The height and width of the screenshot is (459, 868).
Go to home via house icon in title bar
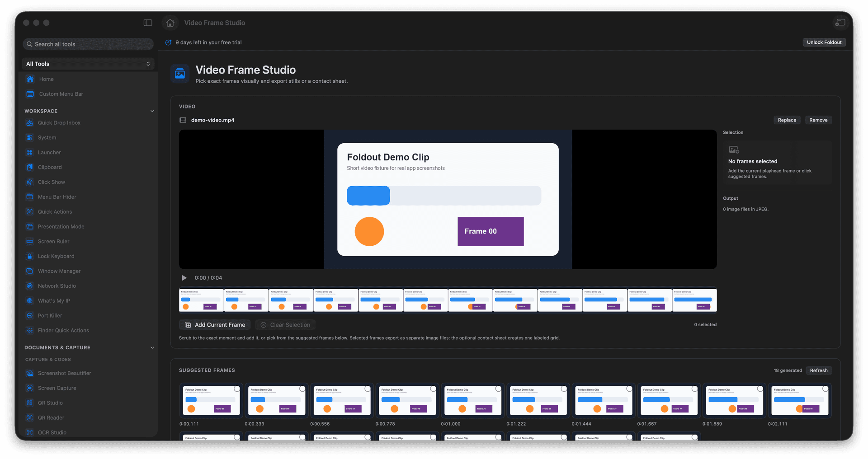pyautogui.click(x=170, y=23)
